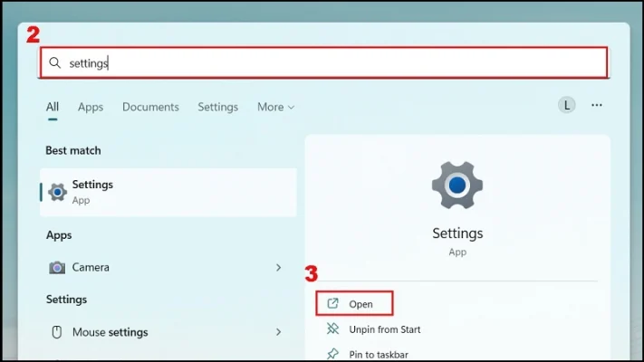Image resolution: width=644 pixels, height=362 pixels.
Task: Click the Settings title in the preview pane
Action: coord(457,233)
